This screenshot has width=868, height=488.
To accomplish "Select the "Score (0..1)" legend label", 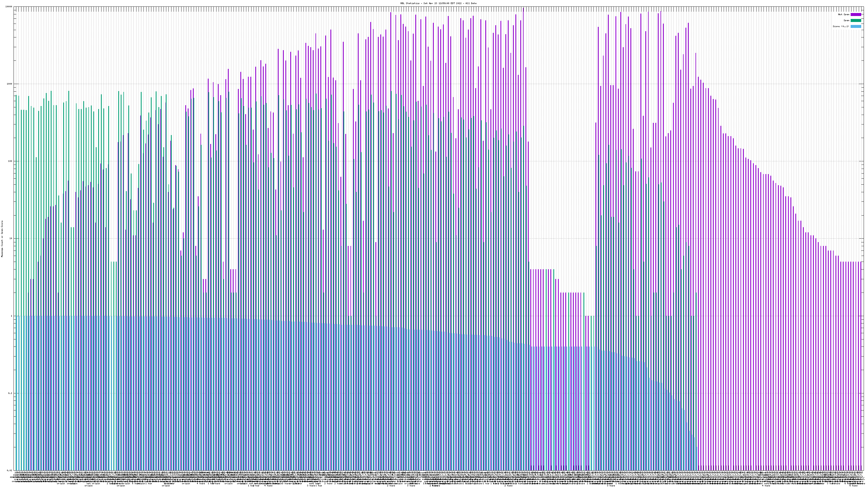I will pos(841,26).
